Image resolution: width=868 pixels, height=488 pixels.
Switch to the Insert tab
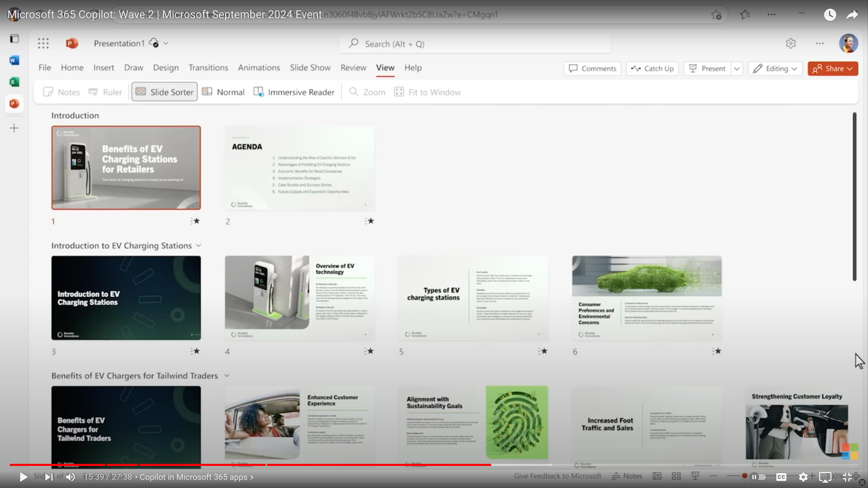103,68
